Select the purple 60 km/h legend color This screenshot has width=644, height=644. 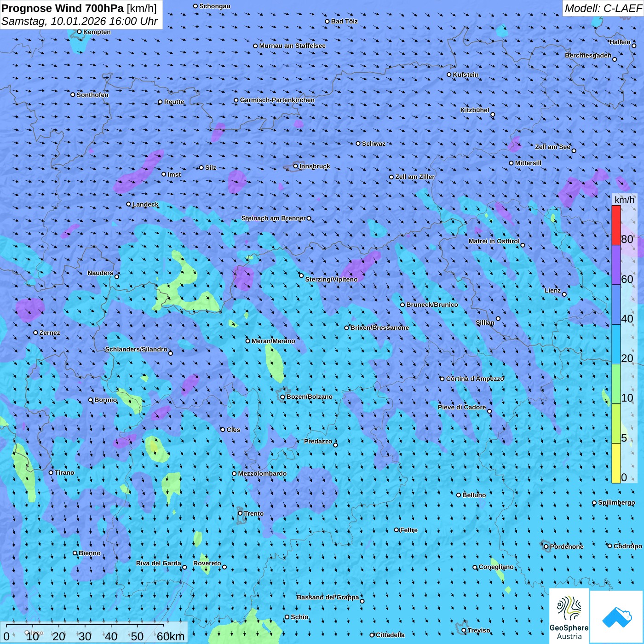coord(616,265)
